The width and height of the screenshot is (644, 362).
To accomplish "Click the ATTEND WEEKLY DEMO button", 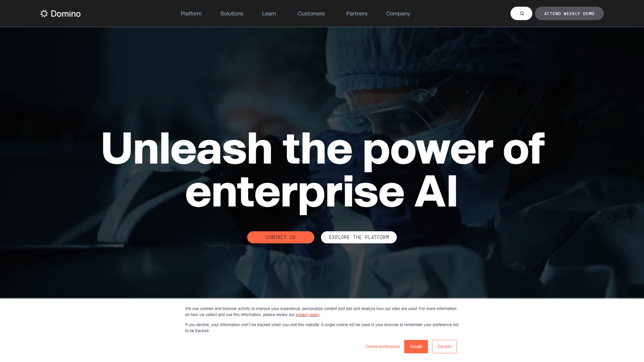I will click(569, 13).
